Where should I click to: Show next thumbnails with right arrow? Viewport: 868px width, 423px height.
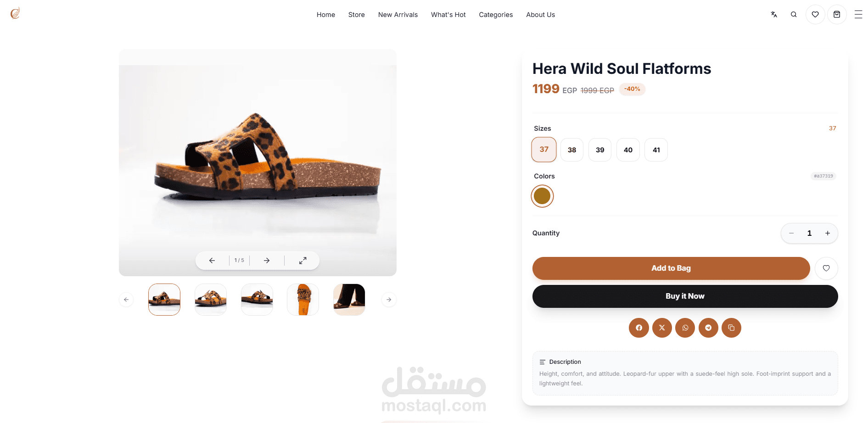point(389,300)
